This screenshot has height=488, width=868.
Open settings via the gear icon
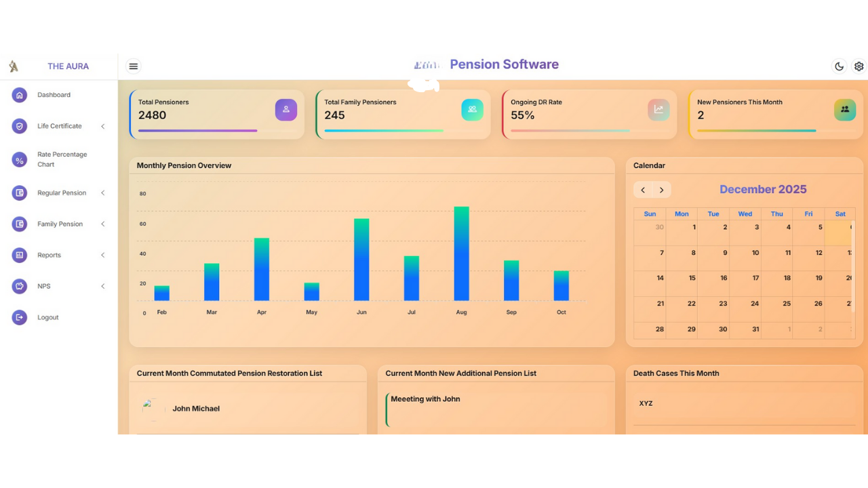859,66
